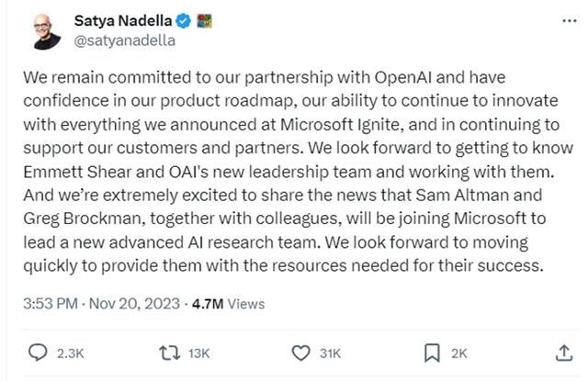
Task: Repost using the retweet arrows icon
Action: 167,353
